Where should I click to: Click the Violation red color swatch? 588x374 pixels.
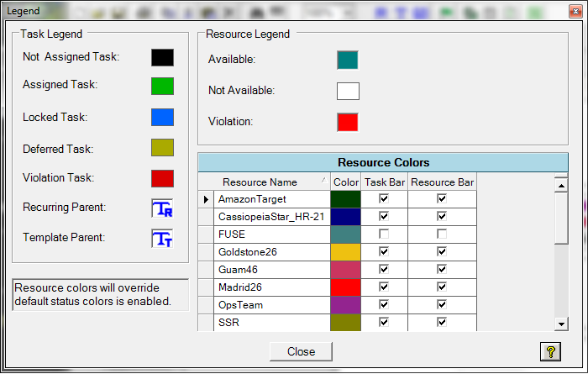[348, 122]
